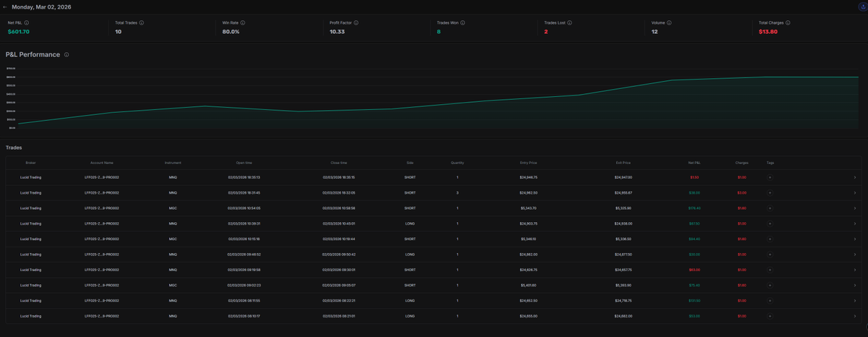This screenshot has height=337, width=868.
Task: Open the Trades Won info icon
Action: 463,22
